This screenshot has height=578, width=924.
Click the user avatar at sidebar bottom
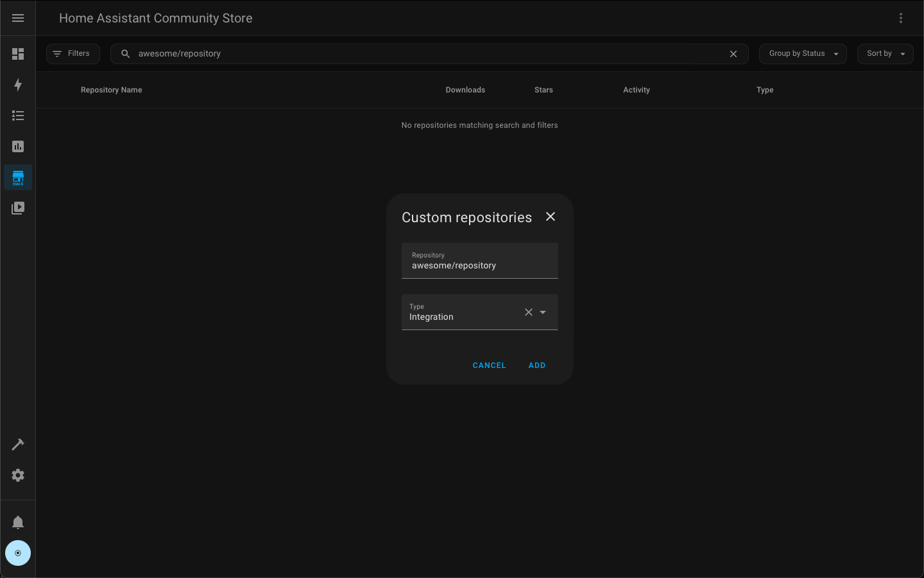pos(17,552)
